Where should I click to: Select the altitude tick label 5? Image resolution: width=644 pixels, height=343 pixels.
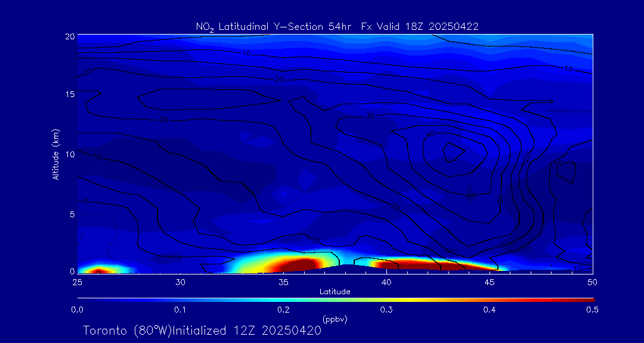[70, 213]
